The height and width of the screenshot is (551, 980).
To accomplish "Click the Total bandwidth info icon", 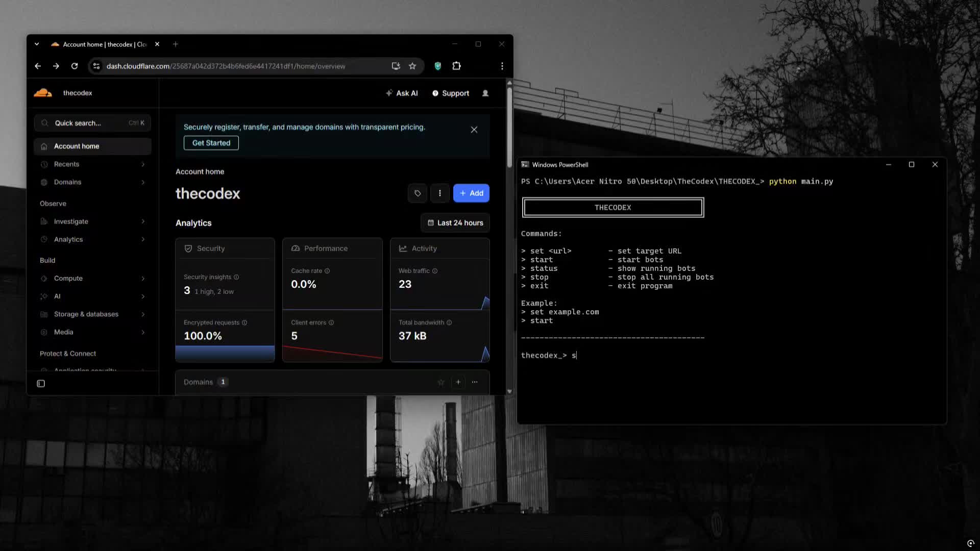I will (449, 322).
